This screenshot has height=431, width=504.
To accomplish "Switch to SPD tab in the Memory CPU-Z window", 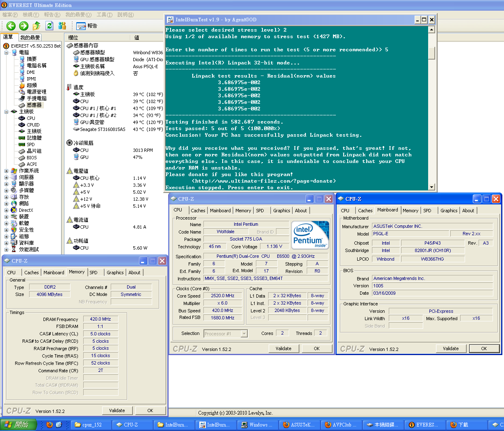I will pos(94,273).
